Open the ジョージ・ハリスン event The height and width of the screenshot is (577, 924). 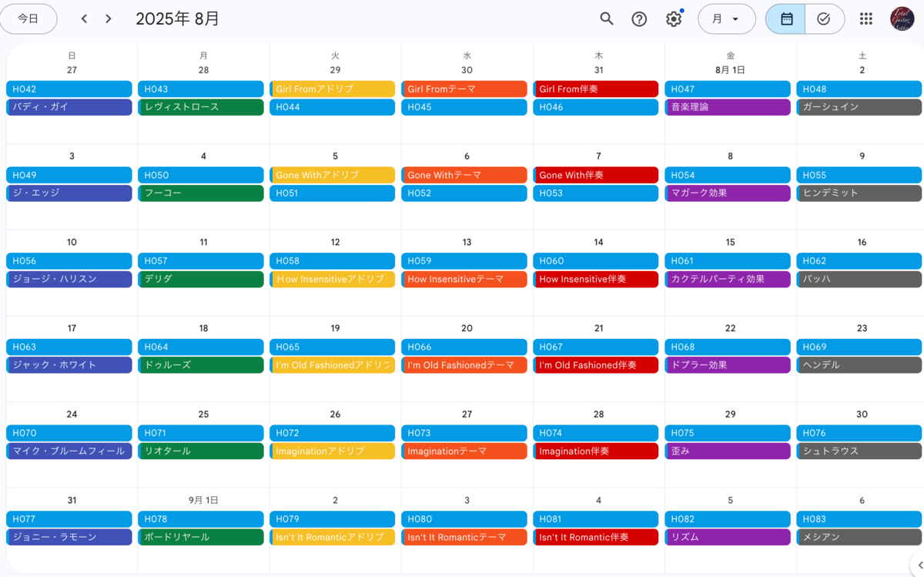[69, 279]
